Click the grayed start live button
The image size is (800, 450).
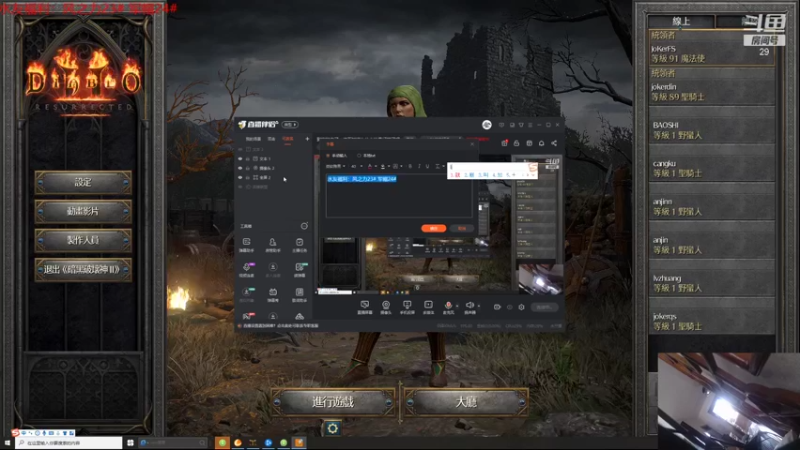(x=544, y=307)
